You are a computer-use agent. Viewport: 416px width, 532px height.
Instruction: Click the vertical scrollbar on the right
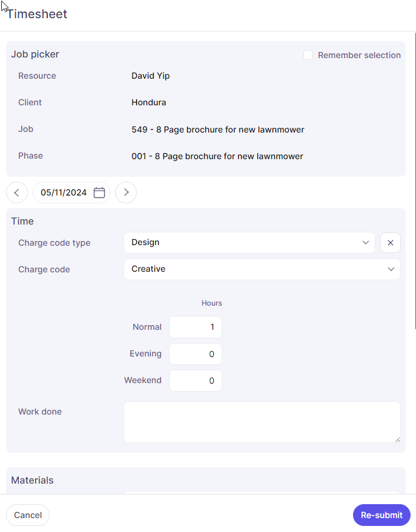pyautogui.click(x=415, y=182)
